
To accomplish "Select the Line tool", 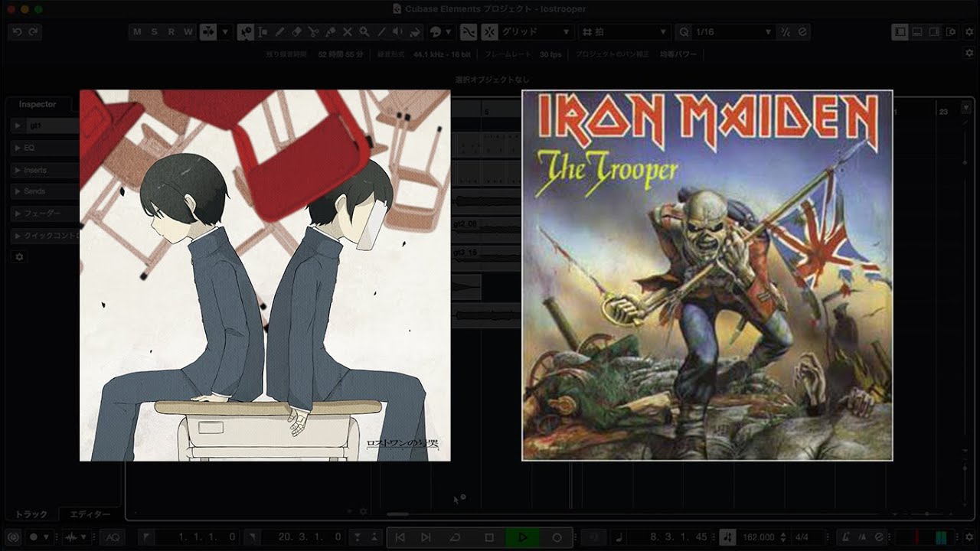I will (x=381, y=32).
